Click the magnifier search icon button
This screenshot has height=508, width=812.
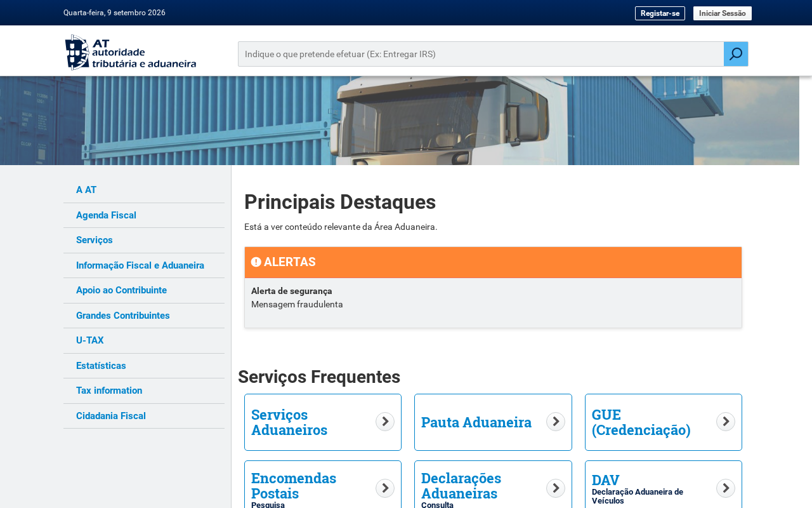[x=736, y=54]
